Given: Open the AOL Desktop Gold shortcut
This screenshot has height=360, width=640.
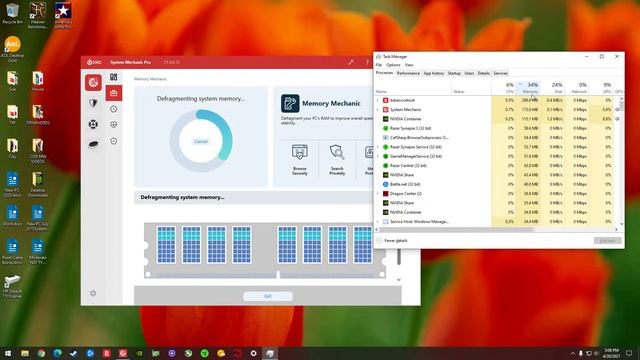Looking at the screenshot, I should tap(12, 49).
